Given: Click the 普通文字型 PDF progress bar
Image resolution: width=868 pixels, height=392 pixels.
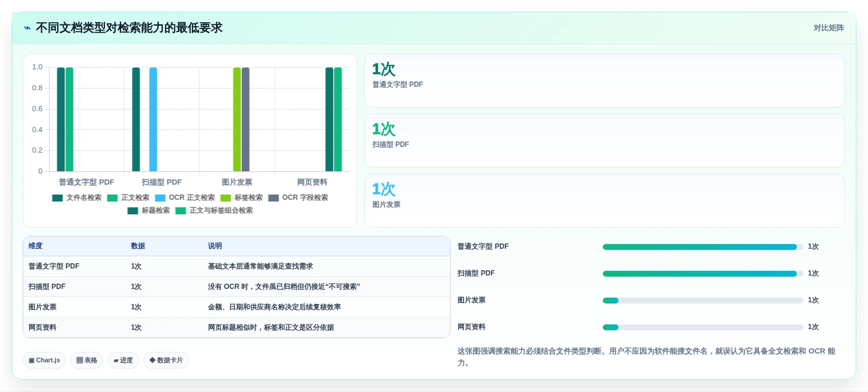Looking at the screenshot, I should 703,247.
